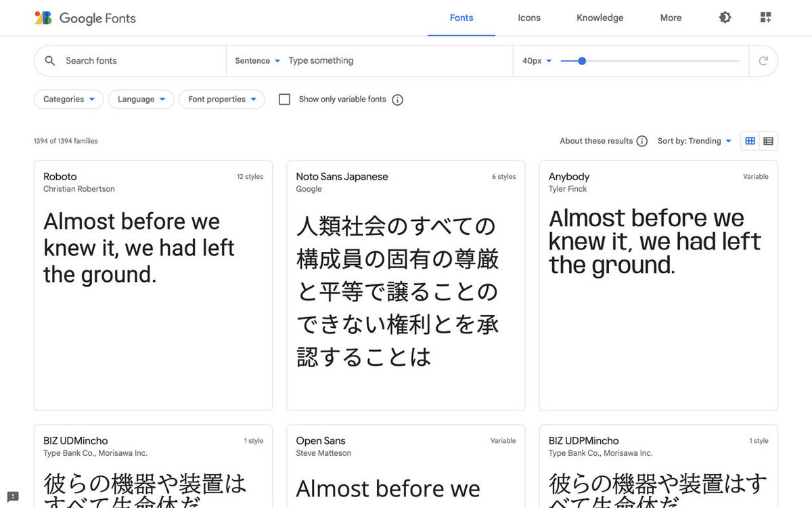Image resolution: width=812 pixels, height=508 pixels.
Task: Click the Type something preview field
Action: pyautogui.click(x=398, y=61)
